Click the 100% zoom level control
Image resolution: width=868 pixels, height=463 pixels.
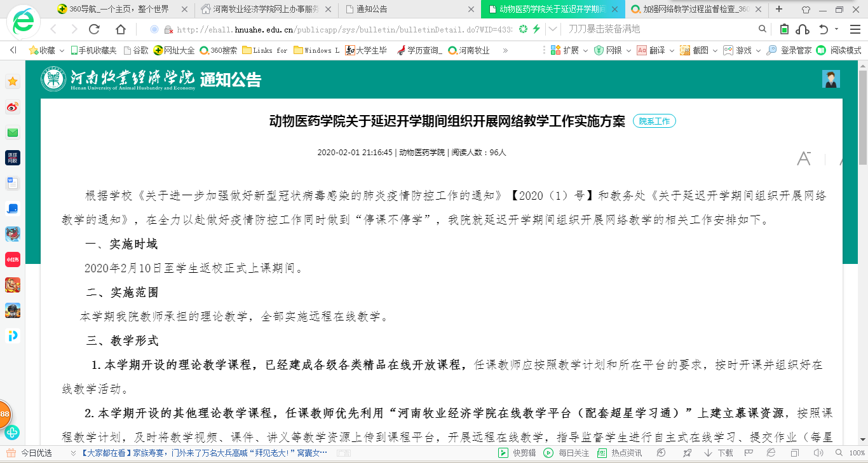tap(857, 453)
